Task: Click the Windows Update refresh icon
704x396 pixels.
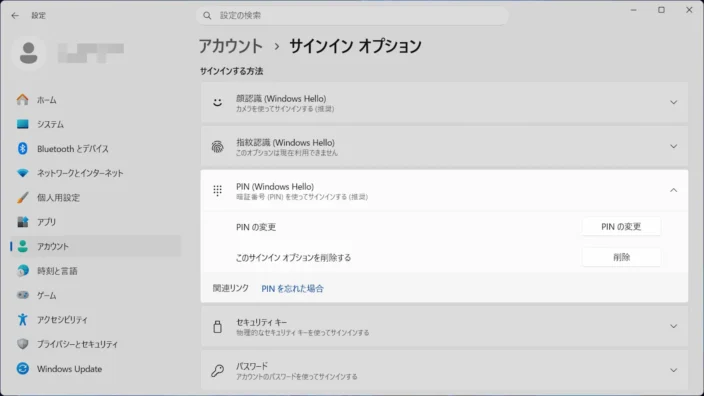Action: pyautogui.click(x=22, y=369)
